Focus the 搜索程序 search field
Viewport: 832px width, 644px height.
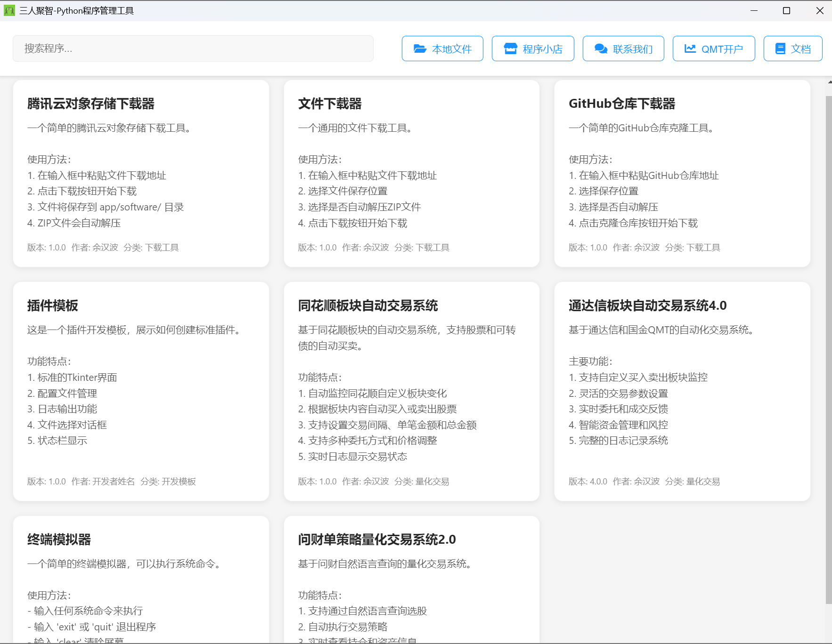click(x=193, y=48)
